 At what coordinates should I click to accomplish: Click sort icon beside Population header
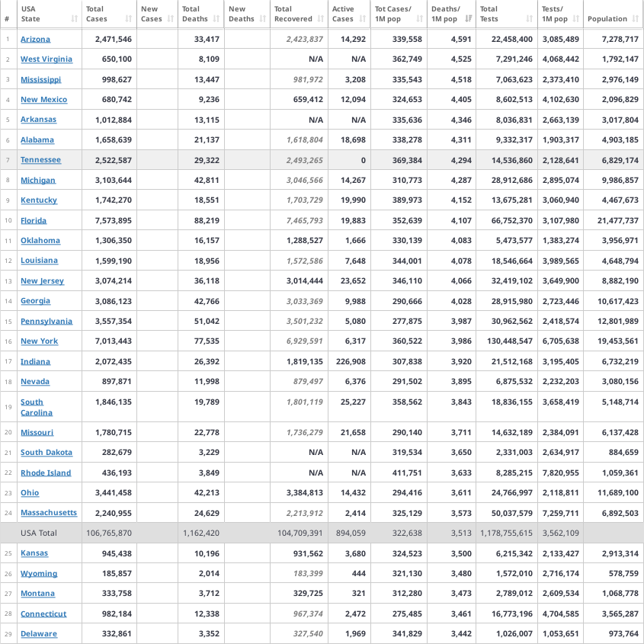(635, 19)
